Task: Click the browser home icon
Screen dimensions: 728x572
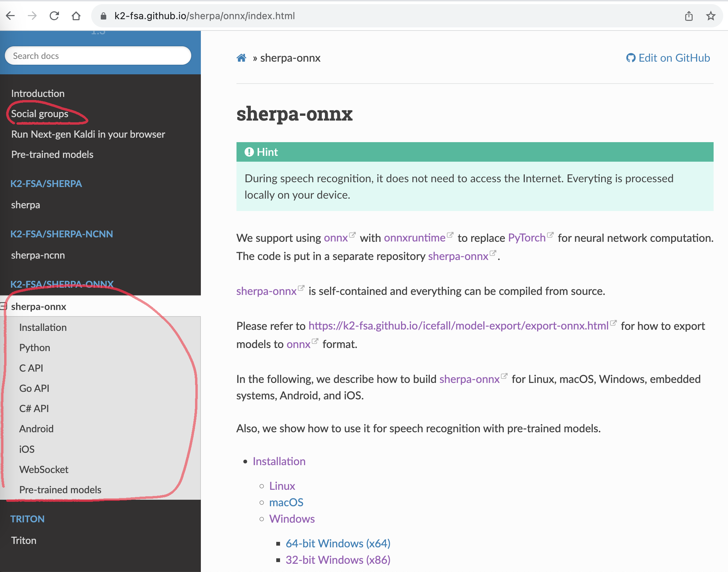Action: tap(76, 16)
